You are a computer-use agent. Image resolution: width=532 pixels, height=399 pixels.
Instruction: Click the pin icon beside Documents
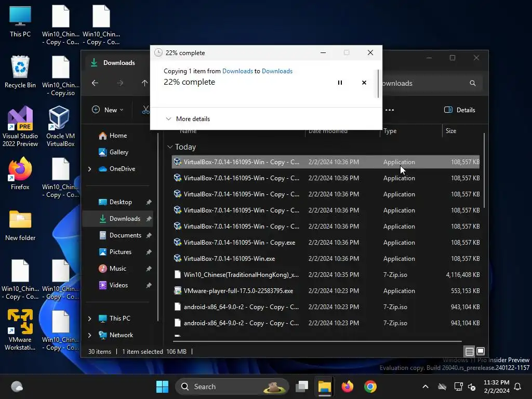(x=149, y=235)
